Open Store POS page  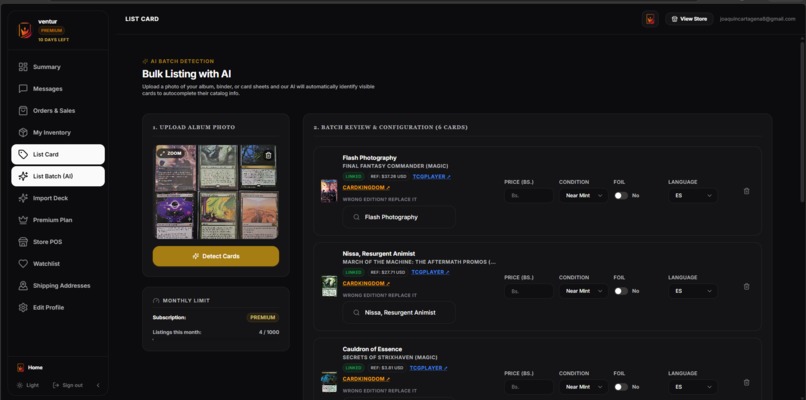point(58,242)
